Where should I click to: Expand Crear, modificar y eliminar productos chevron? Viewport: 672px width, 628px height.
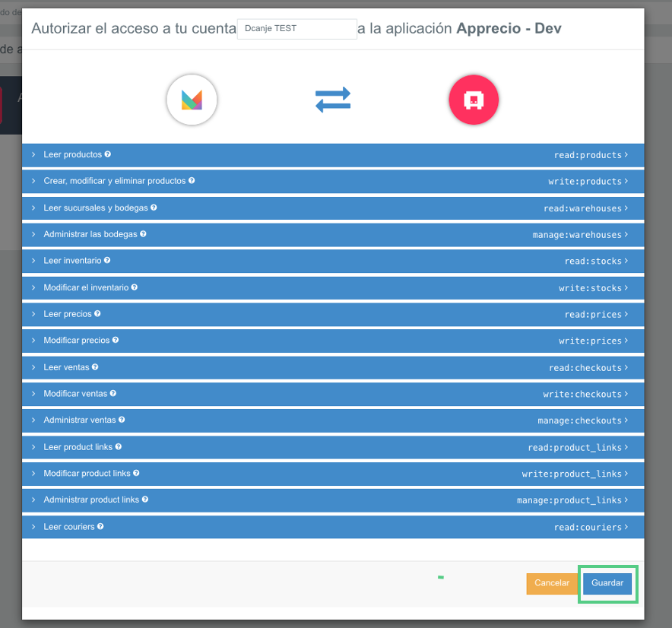33,181
